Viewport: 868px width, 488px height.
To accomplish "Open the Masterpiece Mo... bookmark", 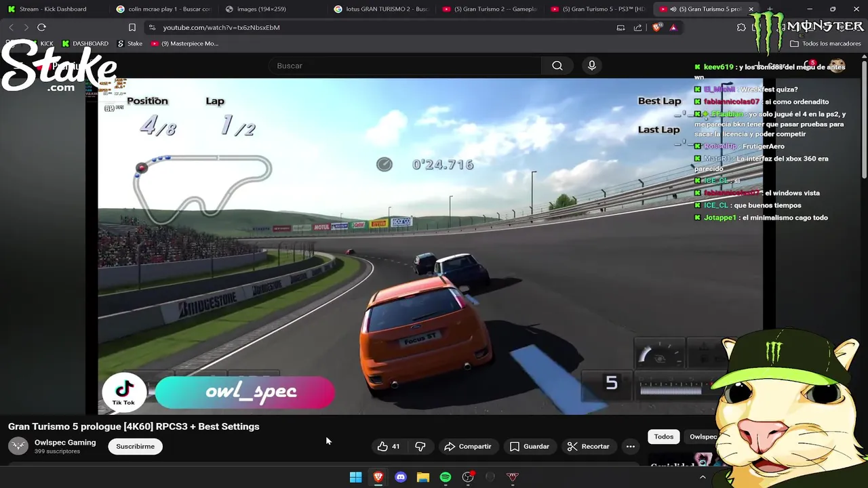I will click(184, 43).
